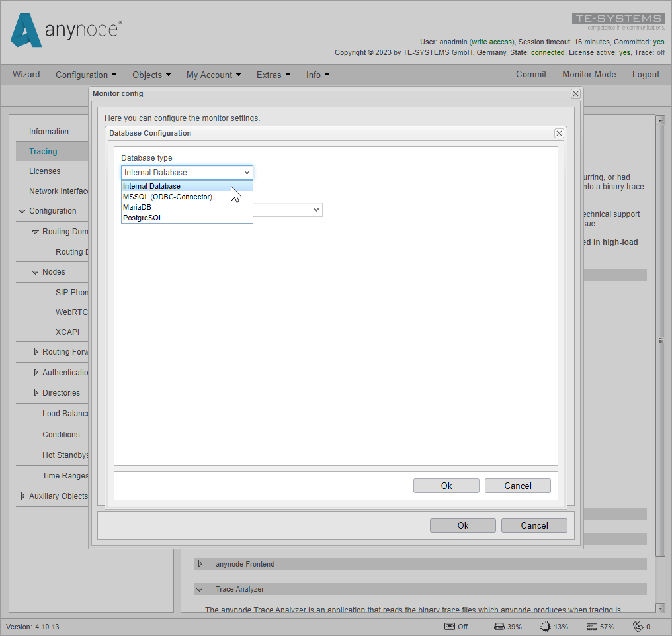Click the anynode logo in the header
Viewport: 672px width, 636px height.
pyautogui.click(x=65, y=29)
